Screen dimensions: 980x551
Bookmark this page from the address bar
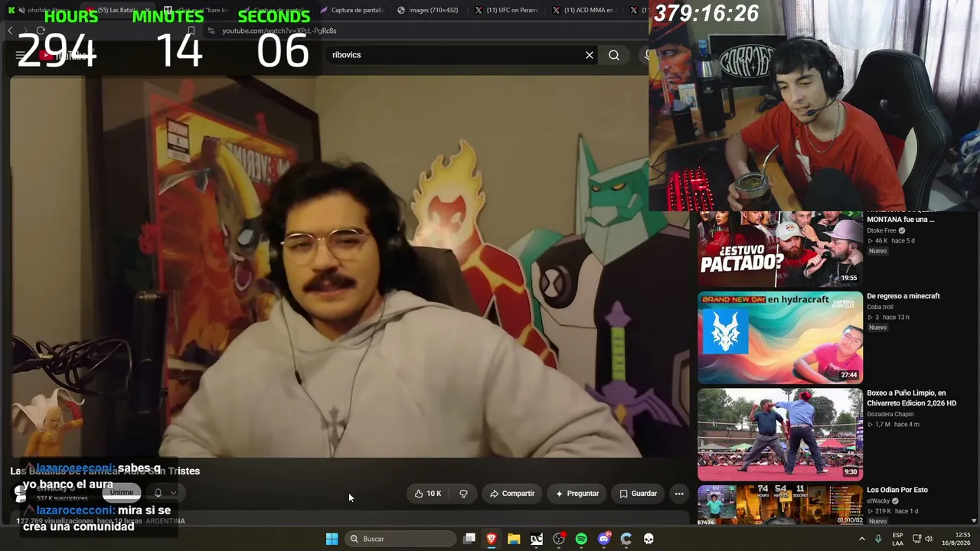coord(191,31)
